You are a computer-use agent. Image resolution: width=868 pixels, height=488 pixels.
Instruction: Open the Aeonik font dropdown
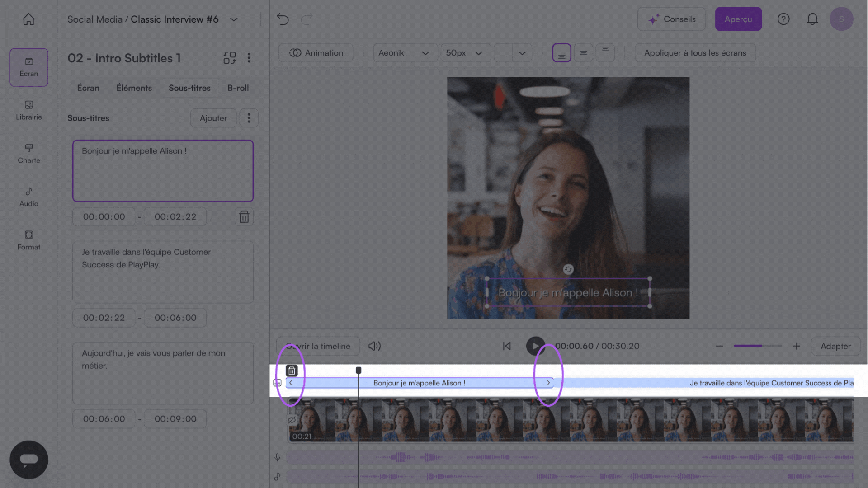(405, 53)
